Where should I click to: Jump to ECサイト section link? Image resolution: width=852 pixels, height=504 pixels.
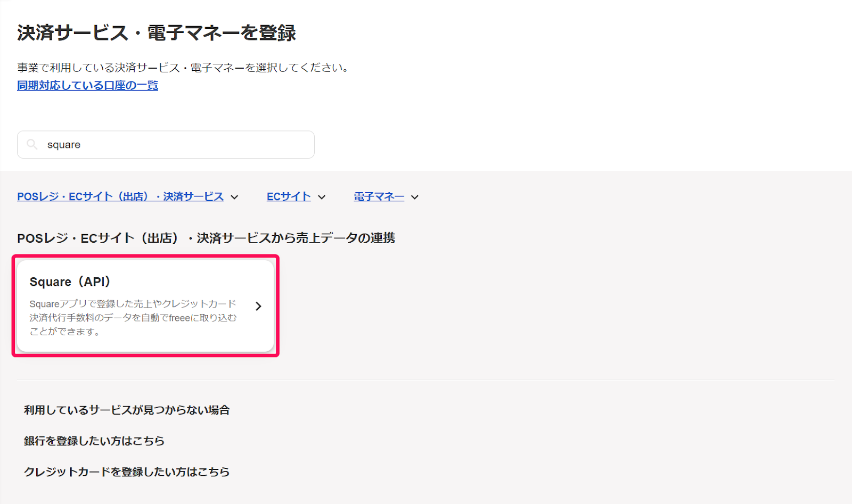tap(289, 196)
